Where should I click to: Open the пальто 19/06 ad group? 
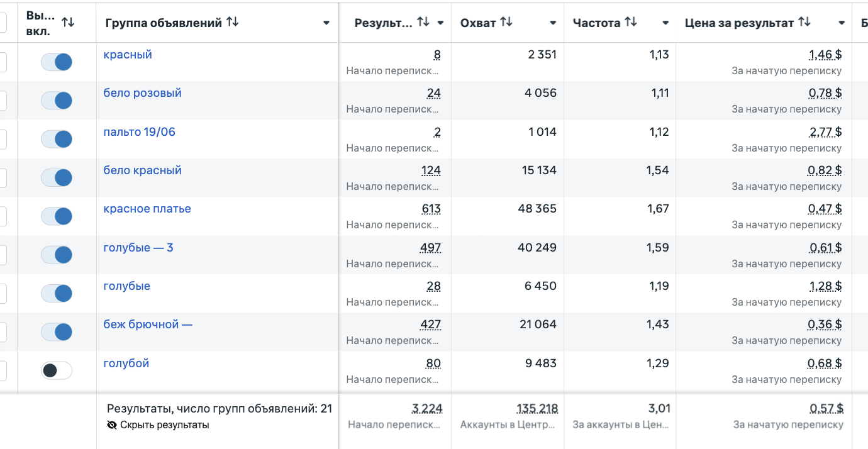tap(139, 132)
